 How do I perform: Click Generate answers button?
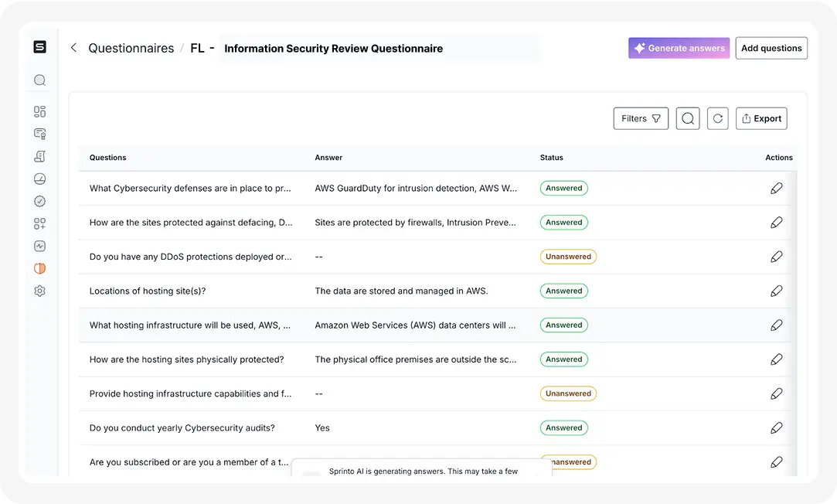679,48
